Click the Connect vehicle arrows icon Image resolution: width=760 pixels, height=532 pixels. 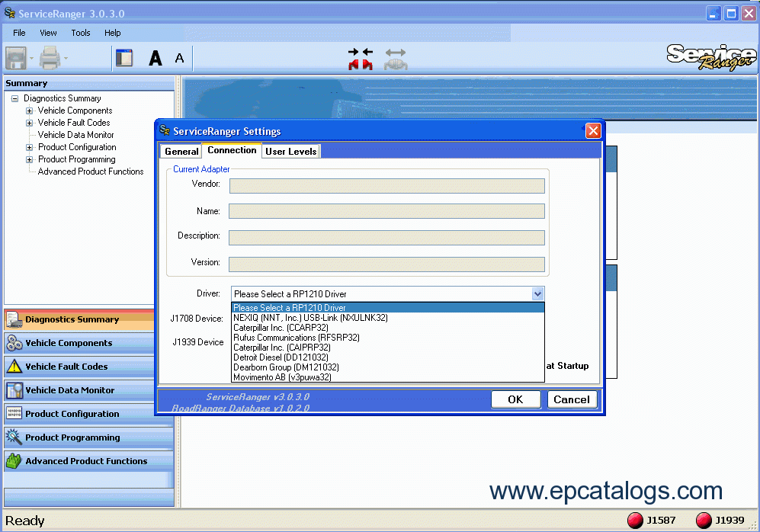click(x=361, y=59)
